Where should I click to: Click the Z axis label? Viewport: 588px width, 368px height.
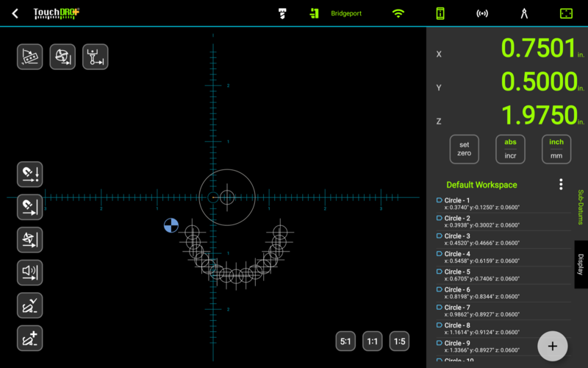click(439, 121)
